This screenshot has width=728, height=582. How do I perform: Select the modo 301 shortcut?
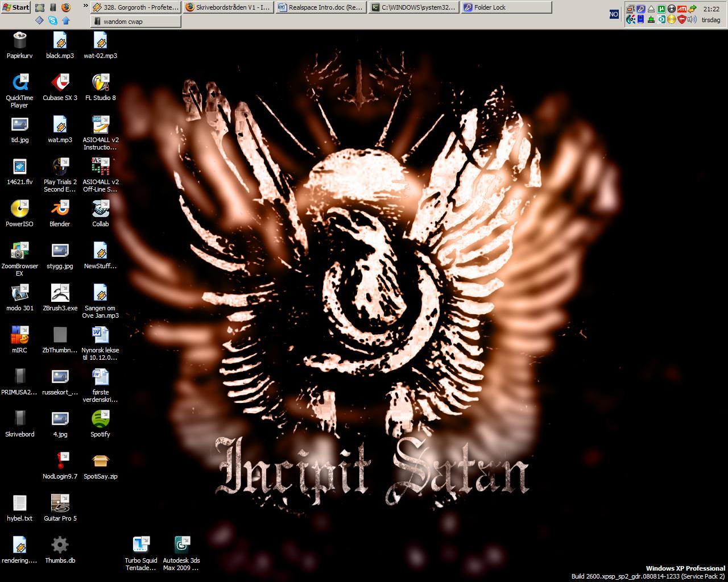click(x=20, y=298)
